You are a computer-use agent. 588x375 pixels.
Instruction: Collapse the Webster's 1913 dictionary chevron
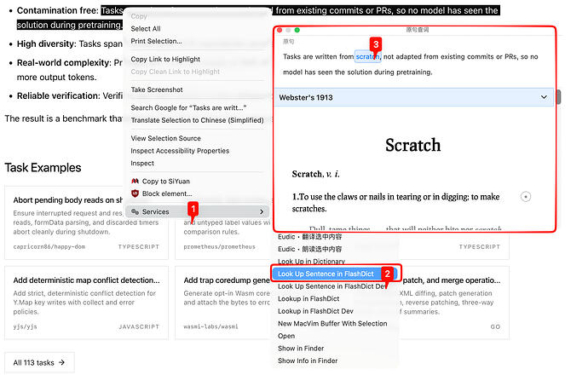(x=544, y=97)
